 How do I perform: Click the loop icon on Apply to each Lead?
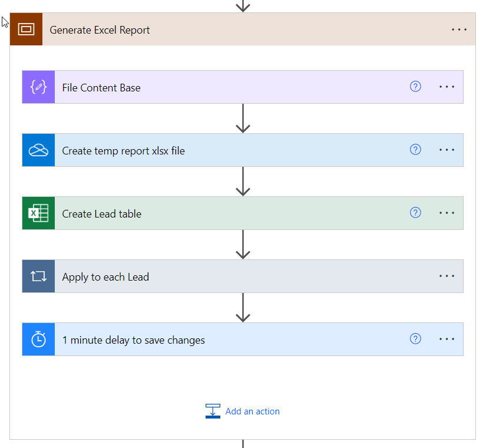pyautogui.click(x=38, y=276)
